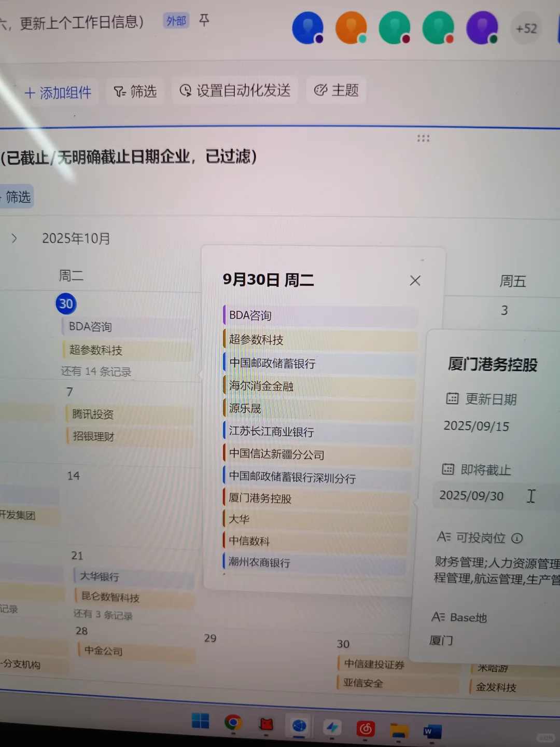Screen dimensions: 560x747
Task: Open the Windows Start menu
Action: click(x=200, y=721)
